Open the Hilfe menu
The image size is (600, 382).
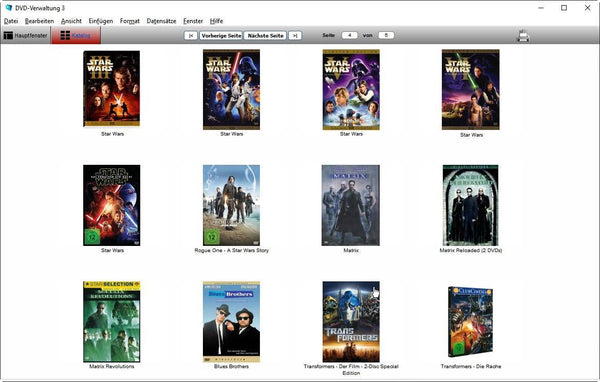pyautogui.click(x=216, y=21)
